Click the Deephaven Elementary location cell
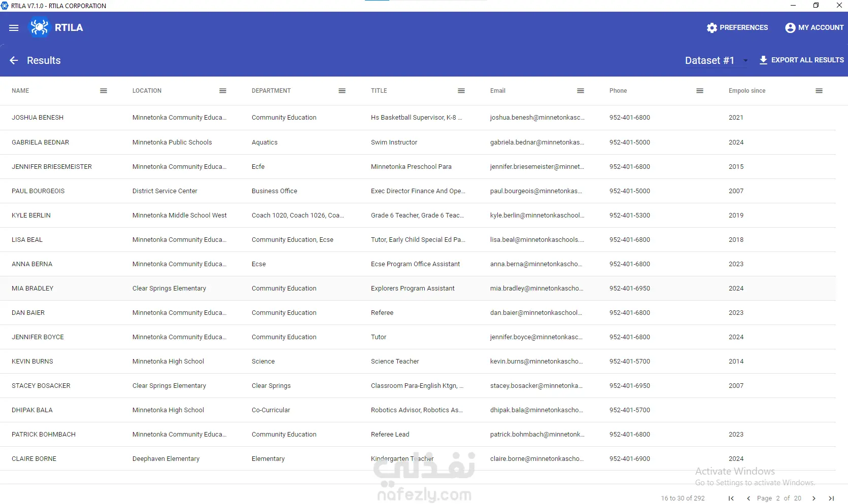This screenshot has width=848, height=504. click(166, 459)
